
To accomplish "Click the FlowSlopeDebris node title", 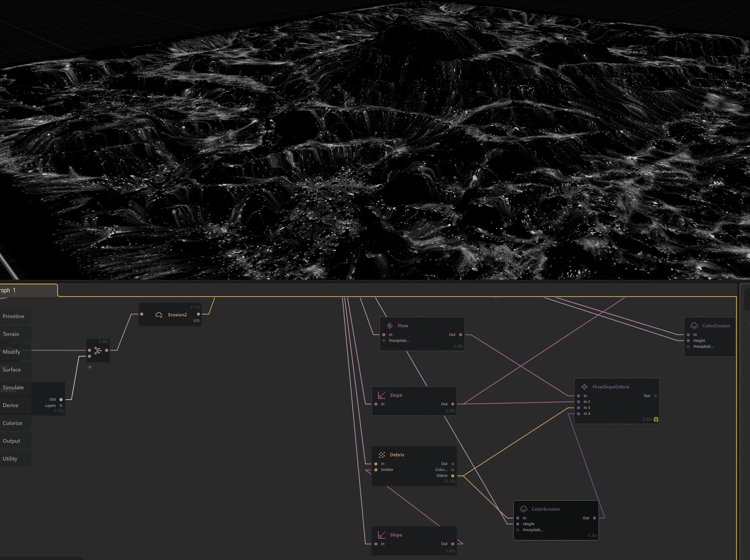I will (x=611, y=387).
